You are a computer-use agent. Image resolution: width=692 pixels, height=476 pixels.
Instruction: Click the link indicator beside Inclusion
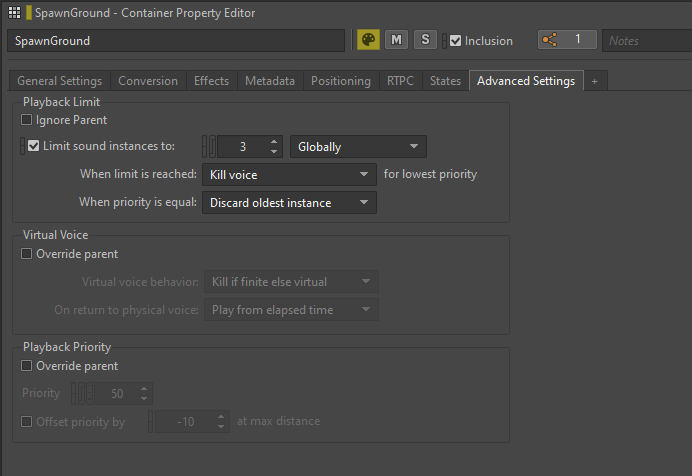click(444, 41)
